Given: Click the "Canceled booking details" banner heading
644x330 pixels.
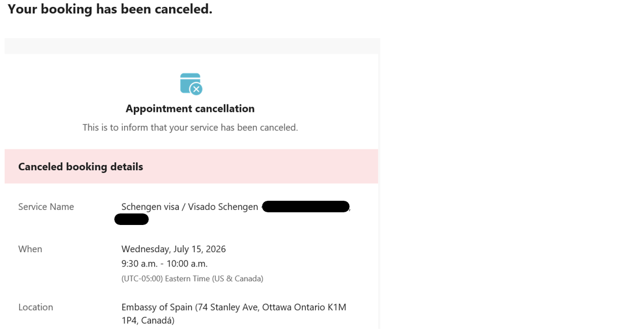Looking at the screenshot, I should 80,167.
